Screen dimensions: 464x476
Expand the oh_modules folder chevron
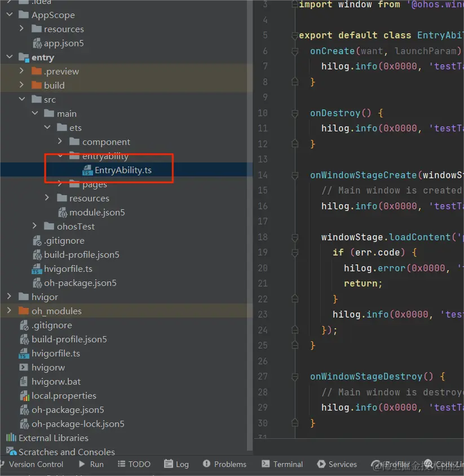click(9, 311)
